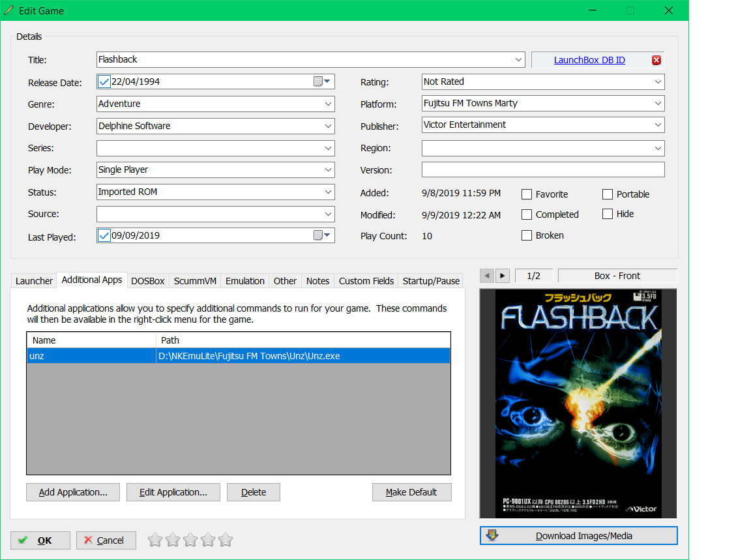Uncheck the Release Date checkbox
Viewport: 751px width, 560px height.
coord(104,81)
